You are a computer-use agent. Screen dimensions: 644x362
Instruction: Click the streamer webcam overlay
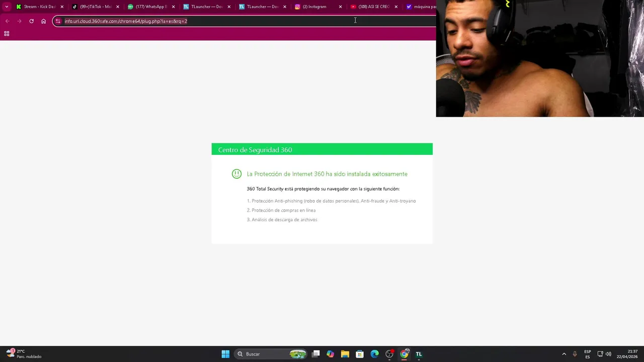[x=540, y=58]
